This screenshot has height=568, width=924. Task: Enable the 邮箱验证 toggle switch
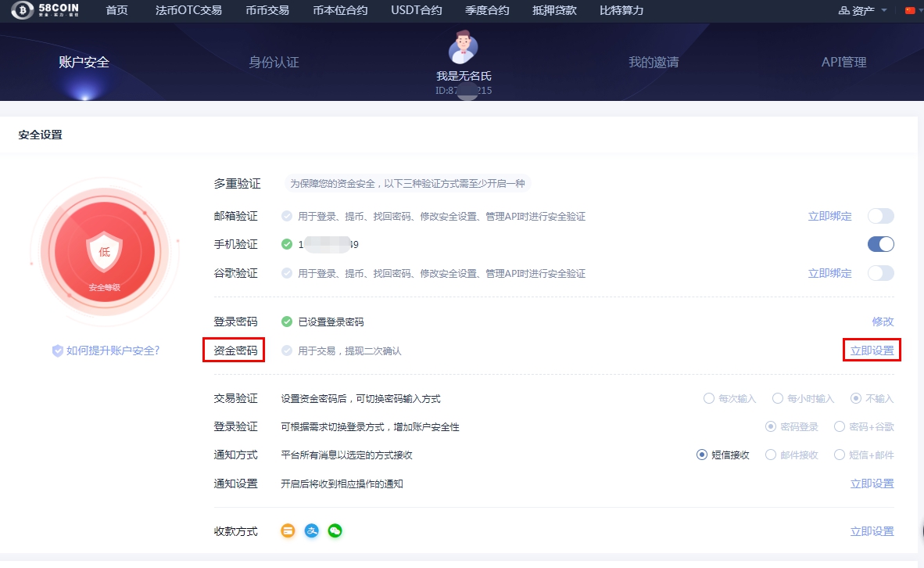point(880,216)
